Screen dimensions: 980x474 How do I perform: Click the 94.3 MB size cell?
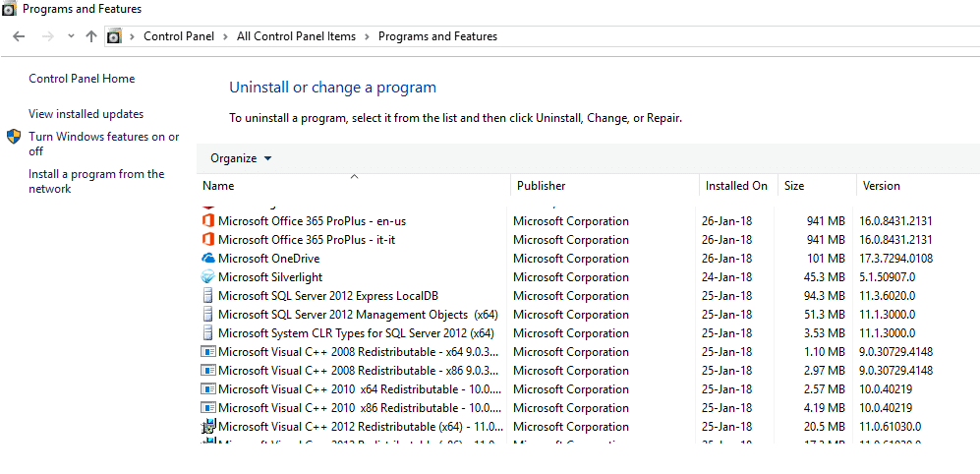coord(824,296)
